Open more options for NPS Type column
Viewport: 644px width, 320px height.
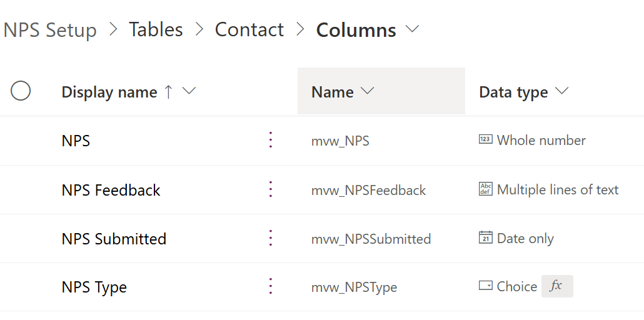[x=271, y=286]
